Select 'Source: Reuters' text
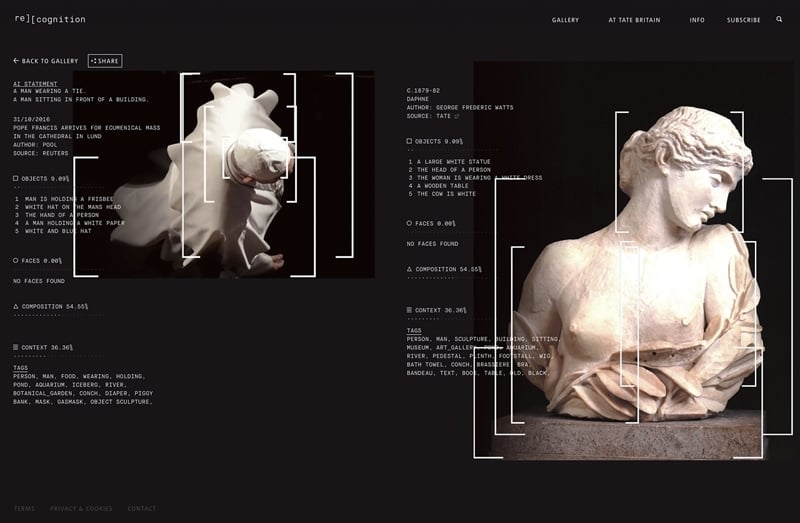This screenshot has height=523, width=800. pyautogui.click(x=40, y=153)
